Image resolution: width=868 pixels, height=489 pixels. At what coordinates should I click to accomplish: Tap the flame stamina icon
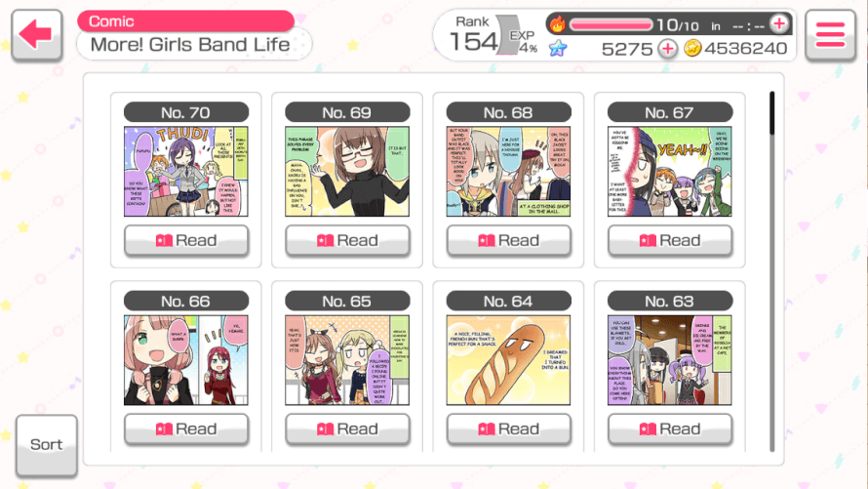pyautogui.click(x=557, y=24)
